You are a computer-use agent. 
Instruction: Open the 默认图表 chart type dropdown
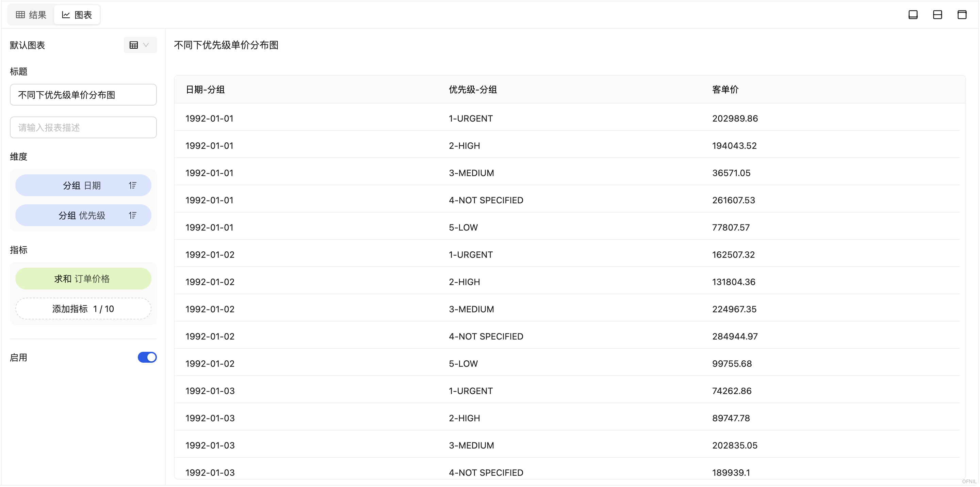[x=140, y=45]
